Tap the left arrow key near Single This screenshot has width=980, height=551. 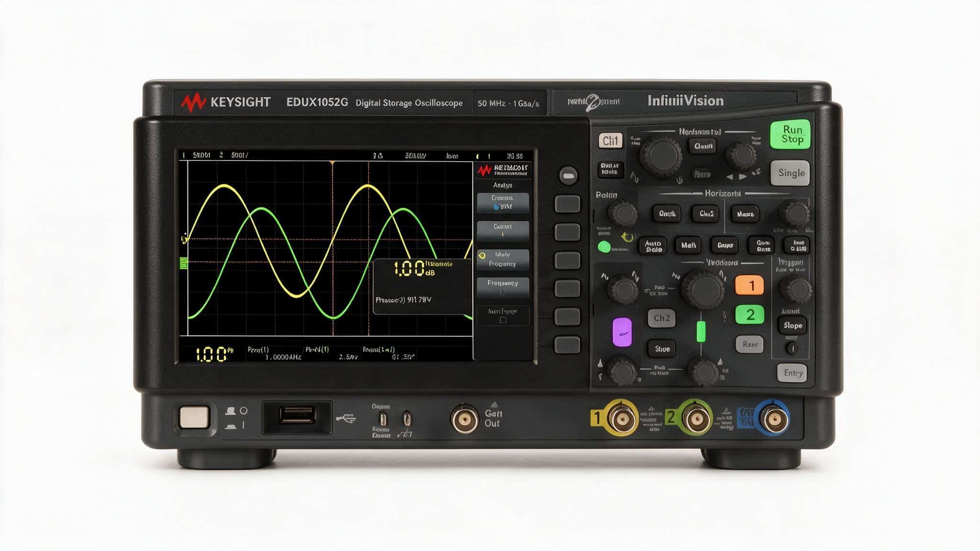pos(730,177)
